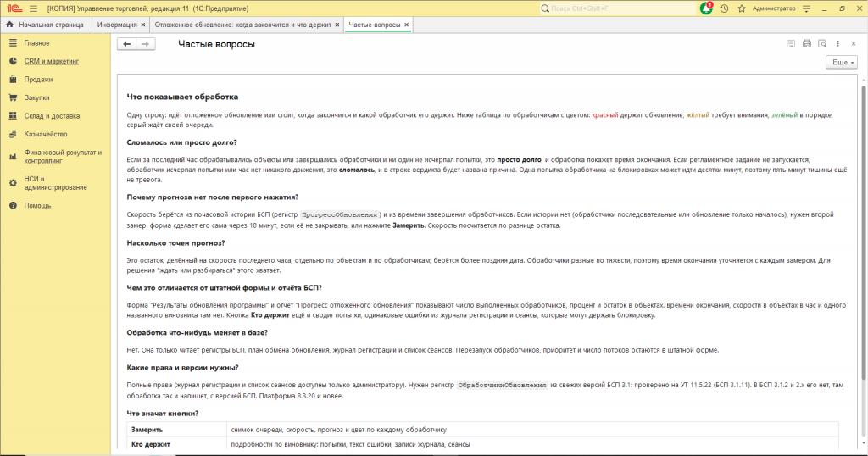Open the history clock icon
This screenshot has width=868, height=456.
[724, 8]
